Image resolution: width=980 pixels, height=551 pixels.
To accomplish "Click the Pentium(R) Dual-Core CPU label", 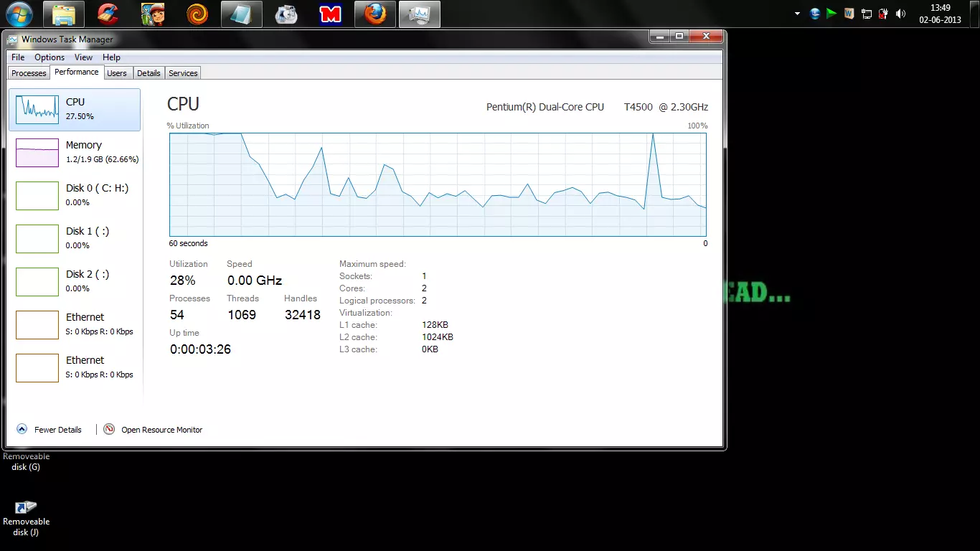I will click(x=545, y=107).
